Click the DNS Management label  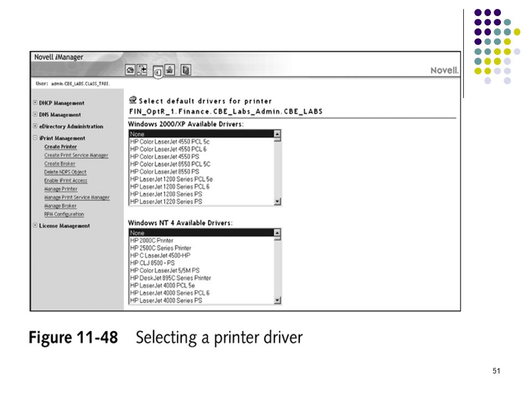pos(60,115)
